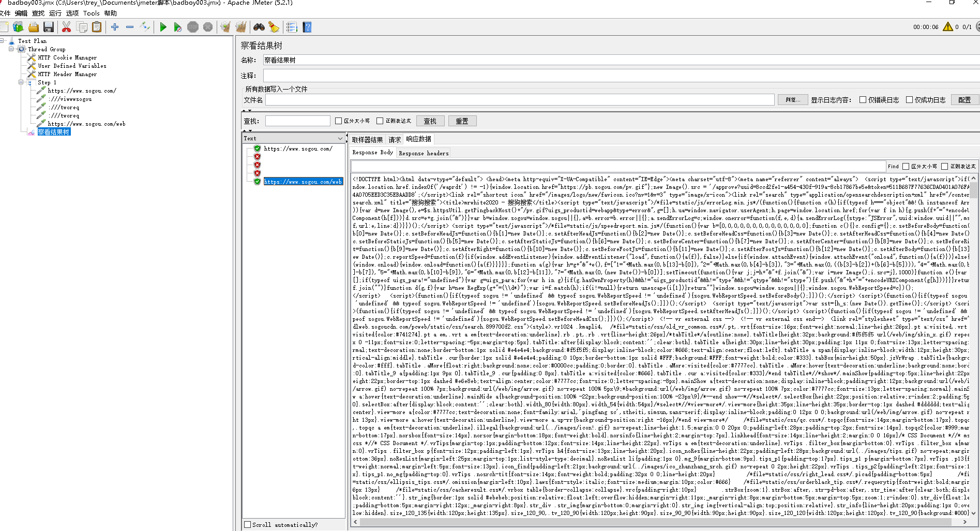Collapse the Test Plan node

(x=2, y=40)
